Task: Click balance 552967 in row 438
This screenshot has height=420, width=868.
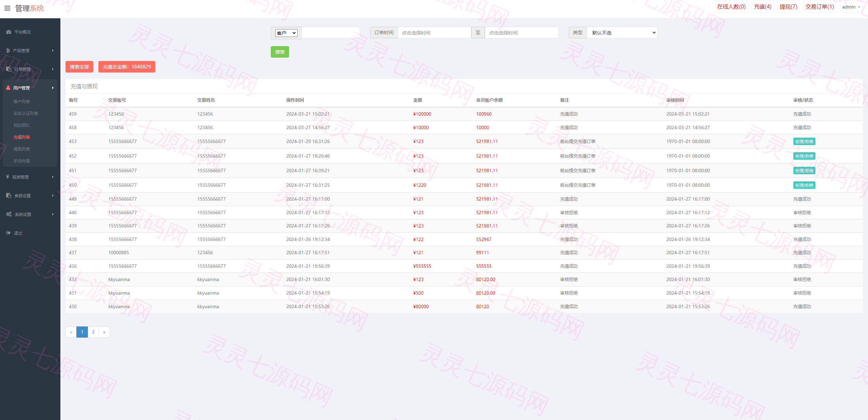Action: click(484, 239)
